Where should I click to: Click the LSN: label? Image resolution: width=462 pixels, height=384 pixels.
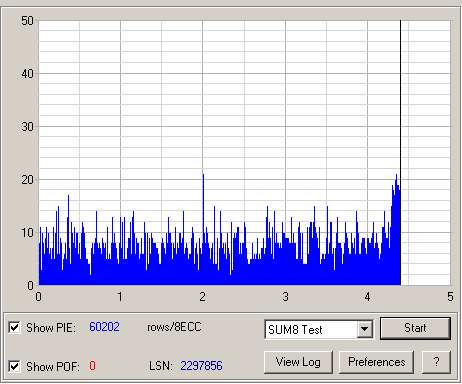(161, 366)
